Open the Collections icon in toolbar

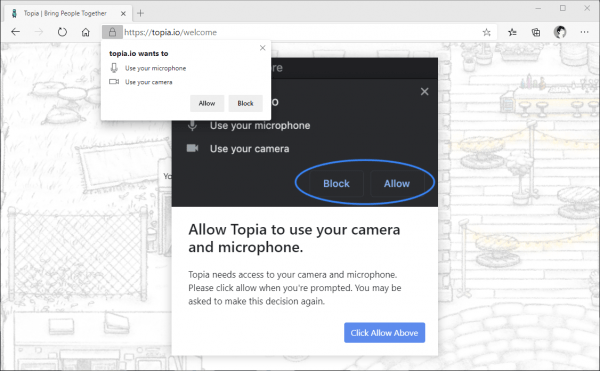(x=536, y=32)
